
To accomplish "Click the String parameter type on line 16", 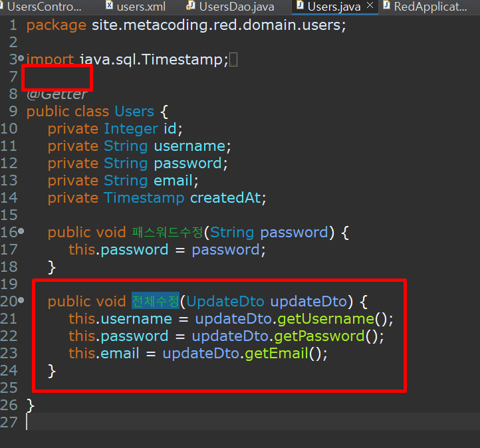I will [x=232, y=233].
